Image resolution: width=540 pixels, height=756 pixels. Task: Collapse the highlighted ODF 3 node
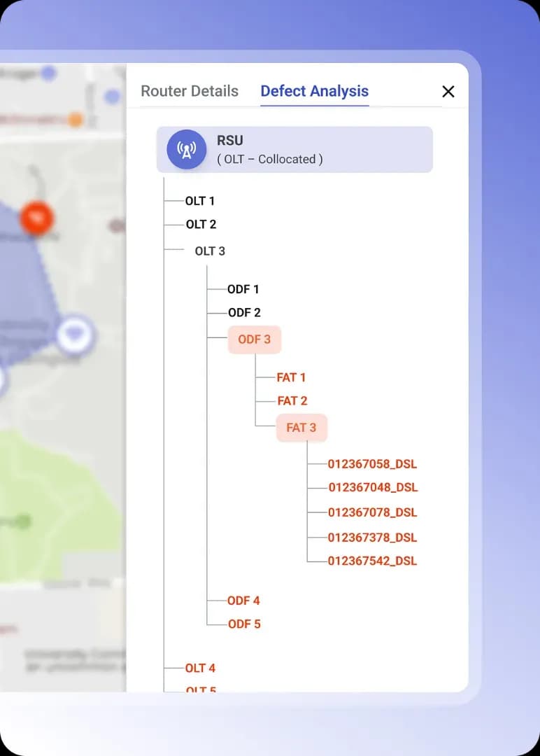click(255, 339)
